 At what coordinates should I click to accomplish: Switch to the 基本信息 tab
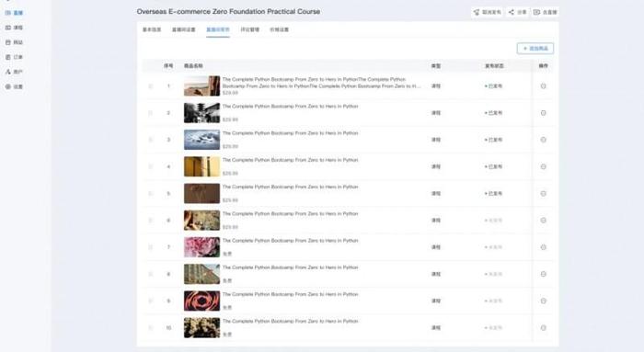click(x=152, y=29)
